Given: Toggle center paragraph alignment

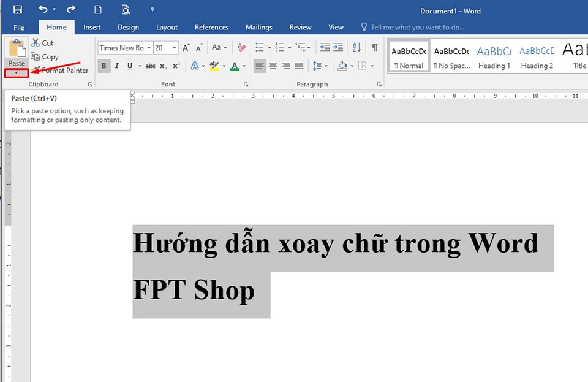Looking at the screenshot, I should coord(273,66).
